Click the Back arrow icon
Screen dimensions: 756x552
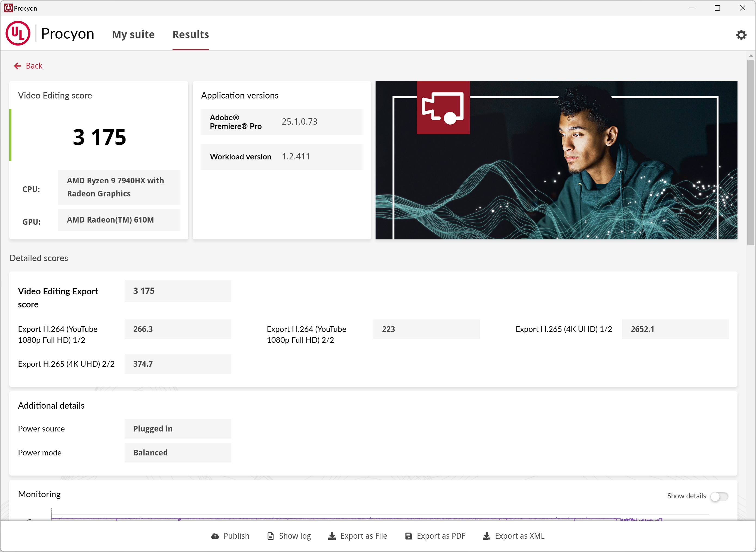[x=17, y=66]
